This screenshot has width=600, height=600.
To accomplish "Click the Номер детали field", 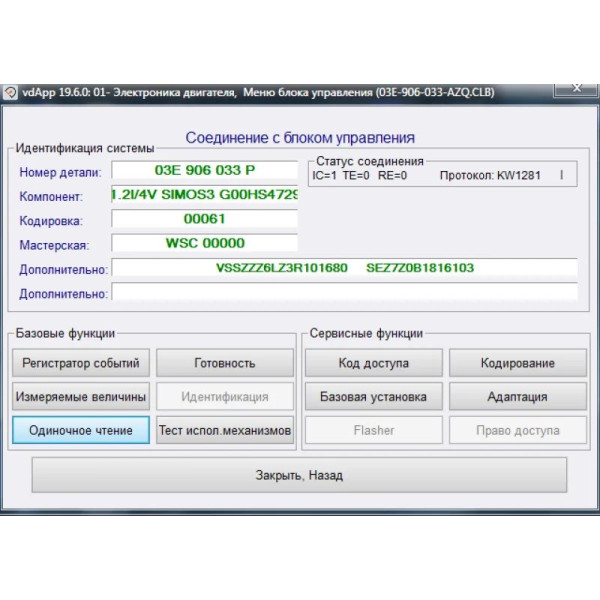I will pyautogui.click(x=204, y=171).
